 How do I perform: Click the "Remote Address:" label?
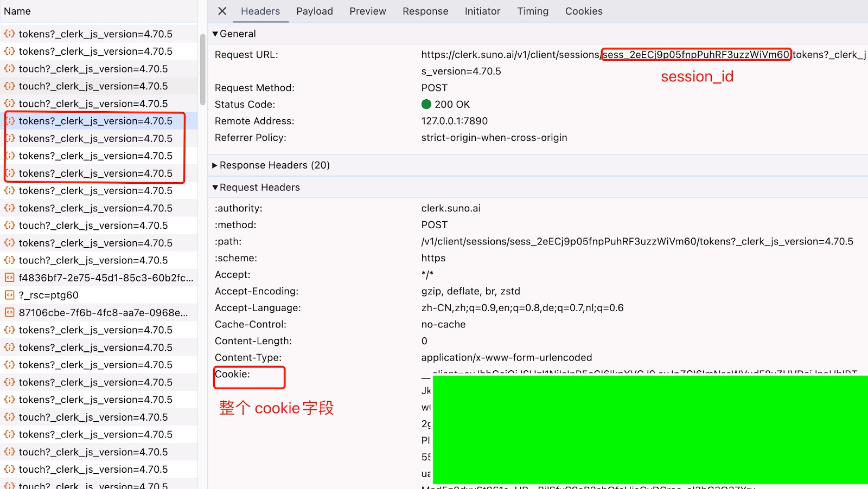pos(254,121)
